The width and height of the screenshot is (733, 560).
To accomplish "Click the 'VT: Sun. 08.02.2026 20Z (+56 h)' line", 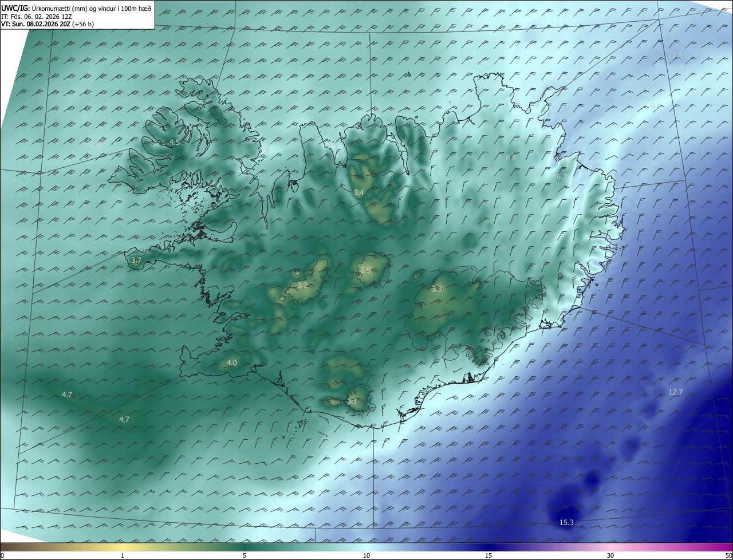I will (47, 25).
